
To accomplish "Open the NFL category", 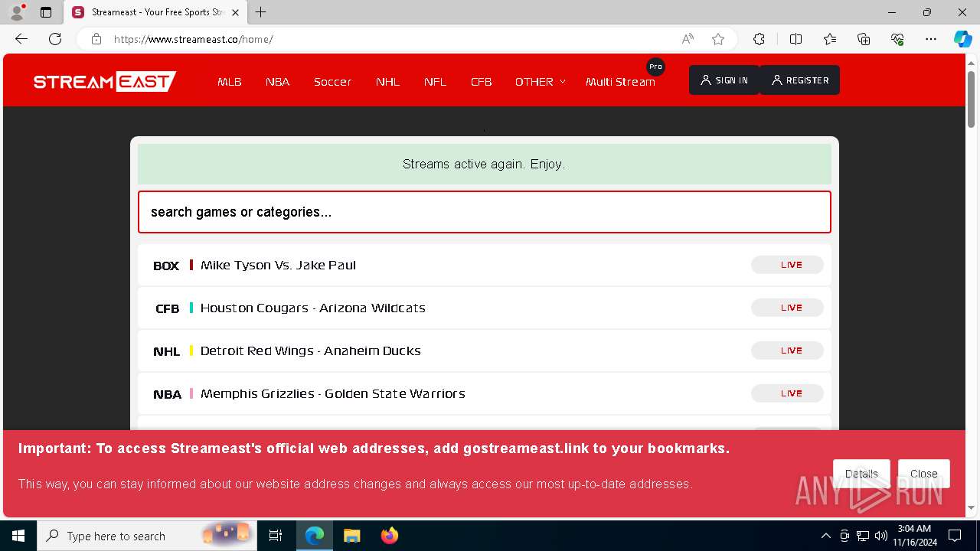I will [x=435, y=81].
